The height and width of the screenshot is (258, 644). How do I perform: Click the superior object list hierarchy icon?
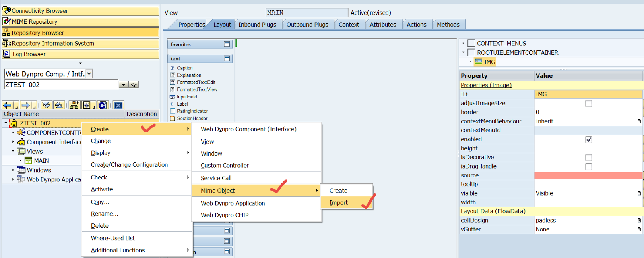point(74,105)
